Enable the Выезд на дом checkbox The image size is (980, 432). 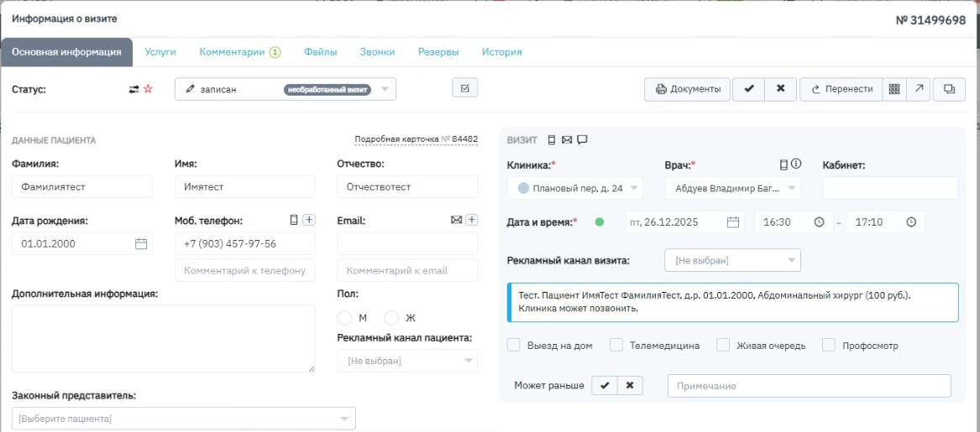(514, 345)
